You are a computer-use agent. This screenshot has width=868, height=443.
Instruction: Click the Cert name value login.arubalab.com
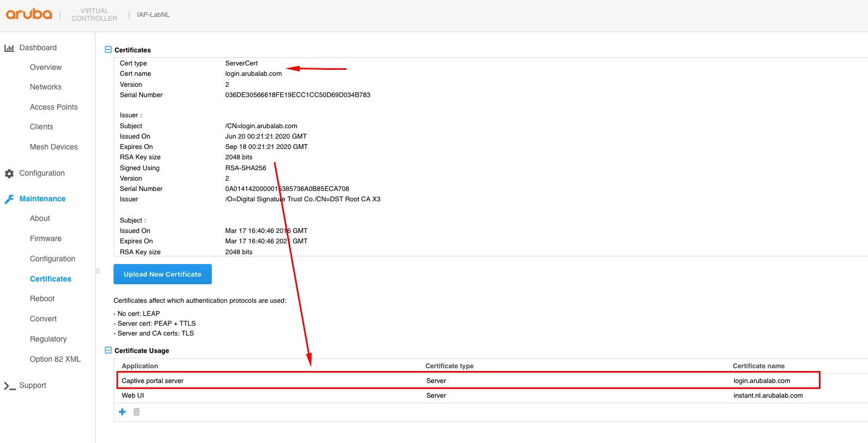click(x=254, y=74)
